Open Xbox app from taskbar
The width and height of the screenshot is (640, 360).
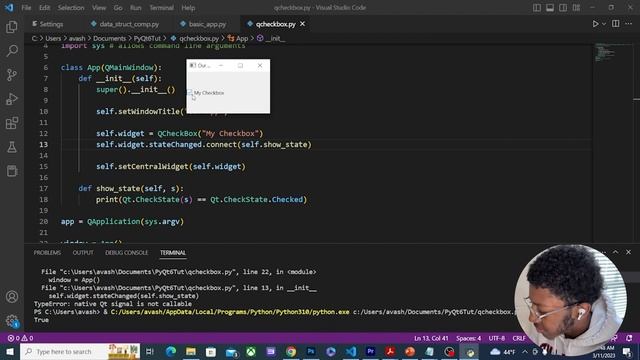pos(251,351)
